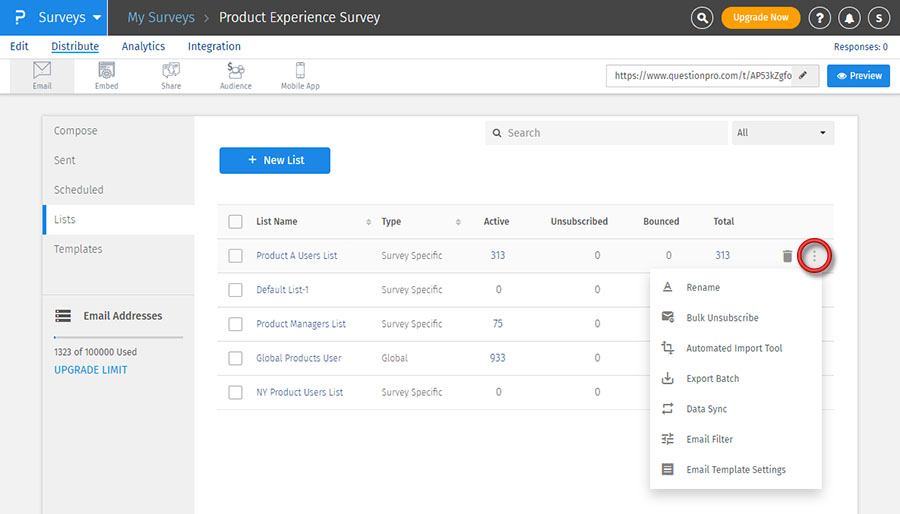
Task: Expand the Surveys product dropdown
Action: [x=69, y=18]
